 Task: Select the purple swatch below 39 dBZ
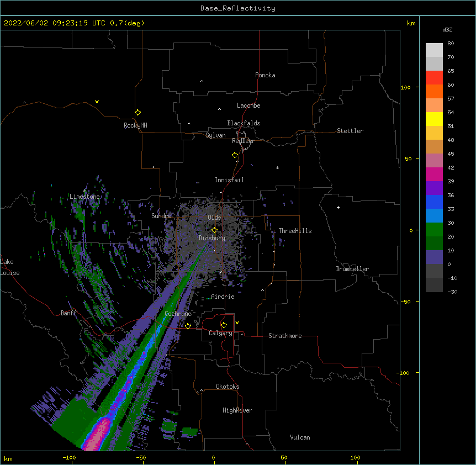tap(434, 188)
